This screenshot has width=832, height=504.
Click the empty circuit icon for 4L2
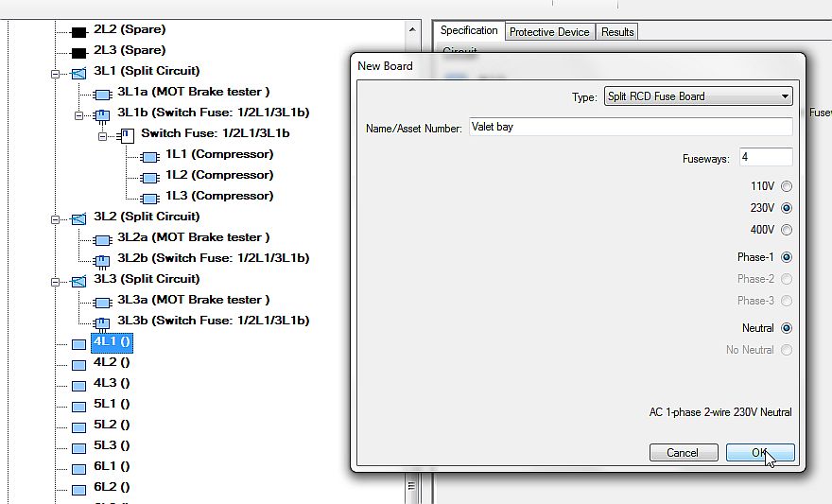(x=78, y=366)
